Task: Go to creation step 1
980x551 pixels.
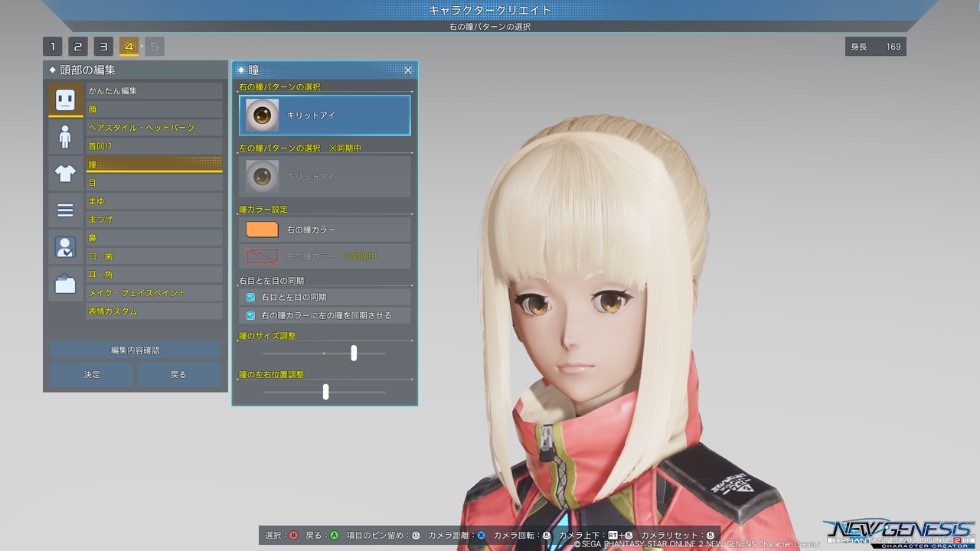Action: (53, 47)
